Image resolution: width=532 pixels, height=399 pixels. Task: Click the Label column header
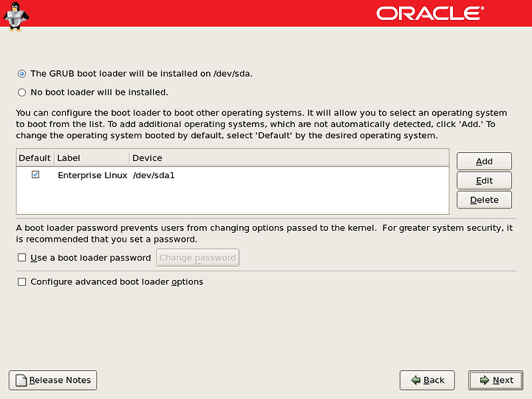(92, 158)
